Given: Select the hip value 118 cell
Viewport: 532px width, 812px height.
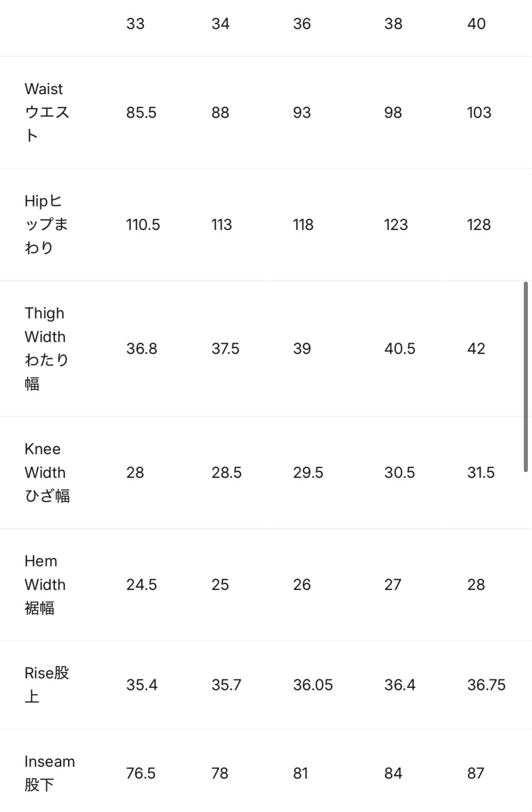Looking at the screenshot, I should click(x=303, y=225).
